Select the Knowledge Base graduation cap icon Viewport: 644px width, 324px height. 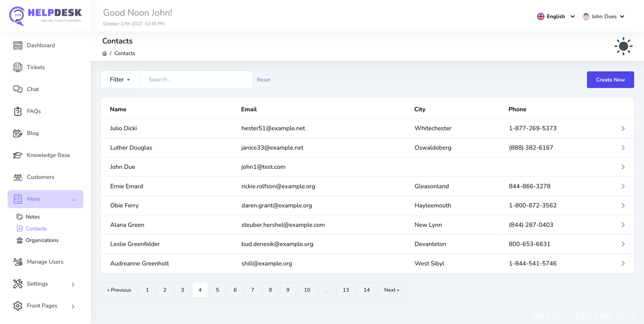point(18,155)
